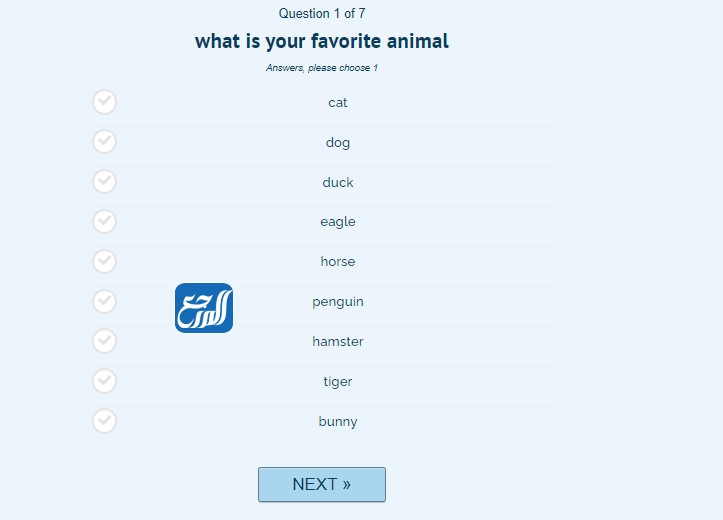Pick the penguin answer label

point(338,301)
